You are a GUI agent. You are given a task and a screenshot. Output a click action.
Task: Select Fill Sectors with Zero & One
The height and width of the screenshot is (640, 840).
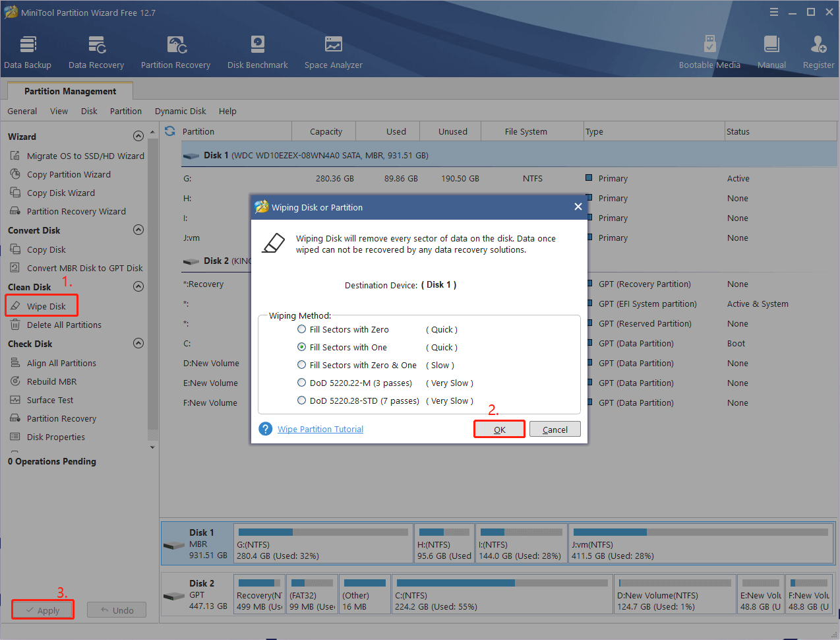(x=357, y=365)
